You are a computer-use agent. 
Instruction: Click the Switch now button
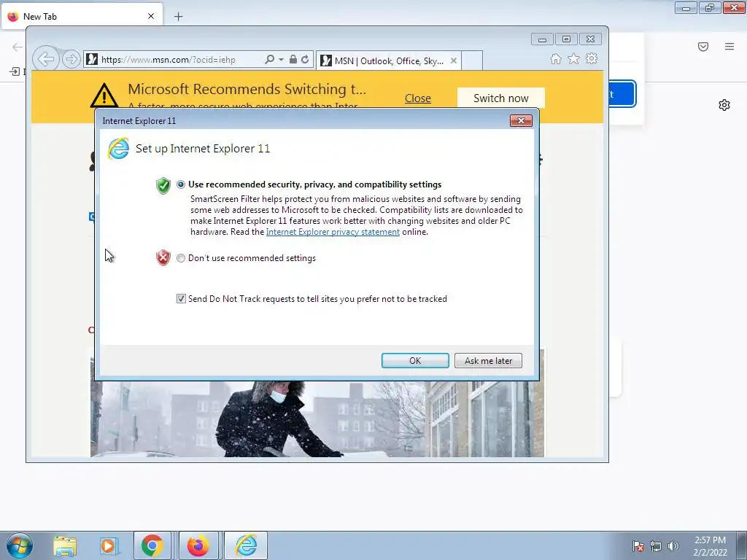(500, 98)
